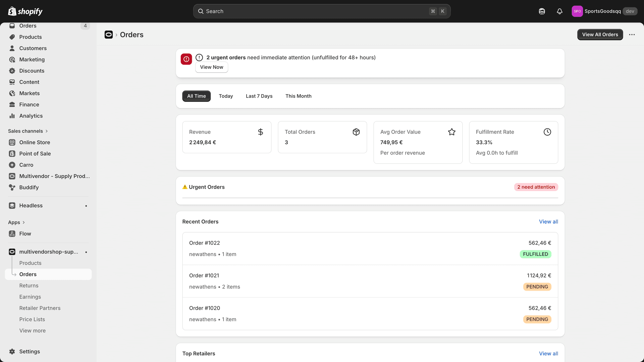The width and height of the screenshot is (644, 362).
Task: Click the Customers icon
Action: 12,48
